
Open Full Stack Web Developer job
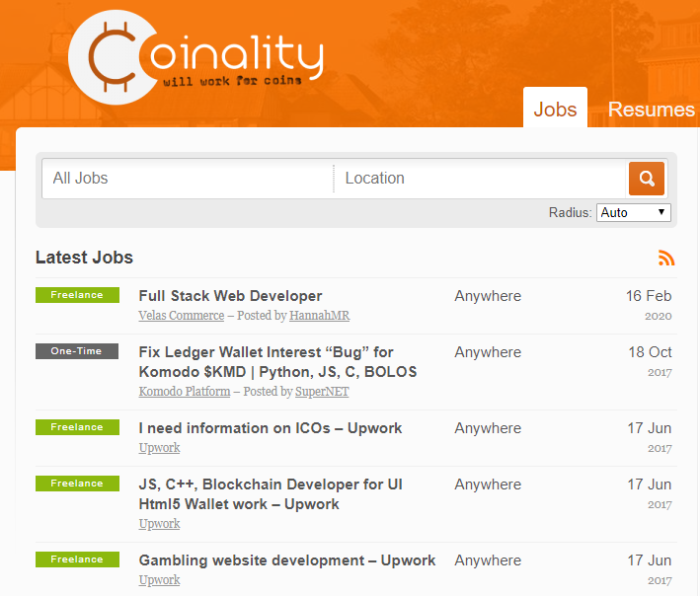point(230,296)
